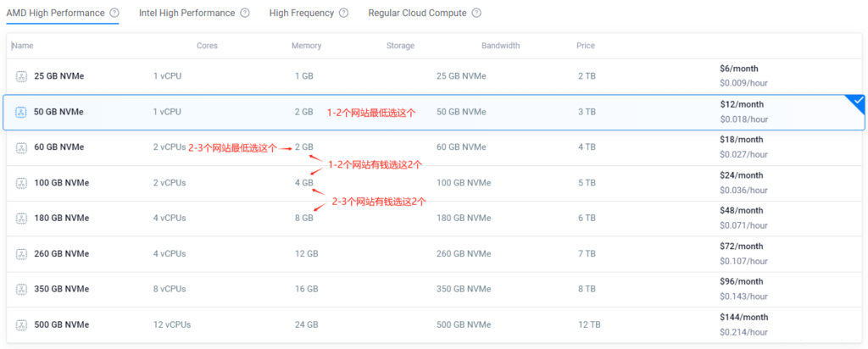Switch to the Intel High Performance tab
The width and height of the screenshot is (868, 349).
coord(186,14)
